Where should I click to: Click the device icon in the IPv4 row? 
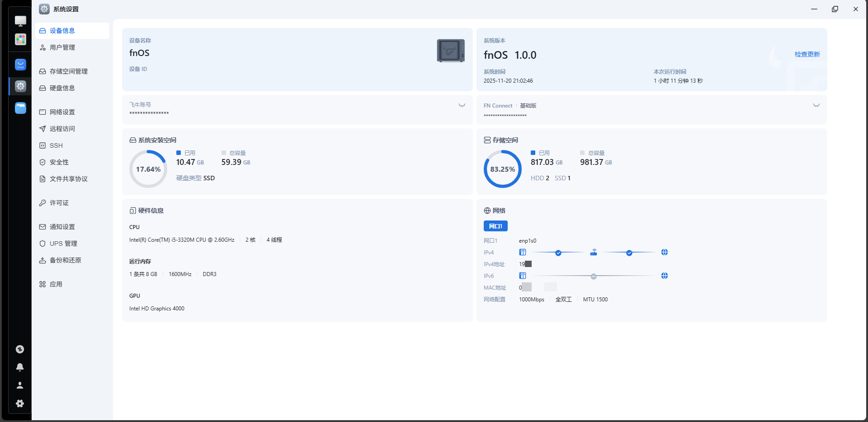click(523, 253)
